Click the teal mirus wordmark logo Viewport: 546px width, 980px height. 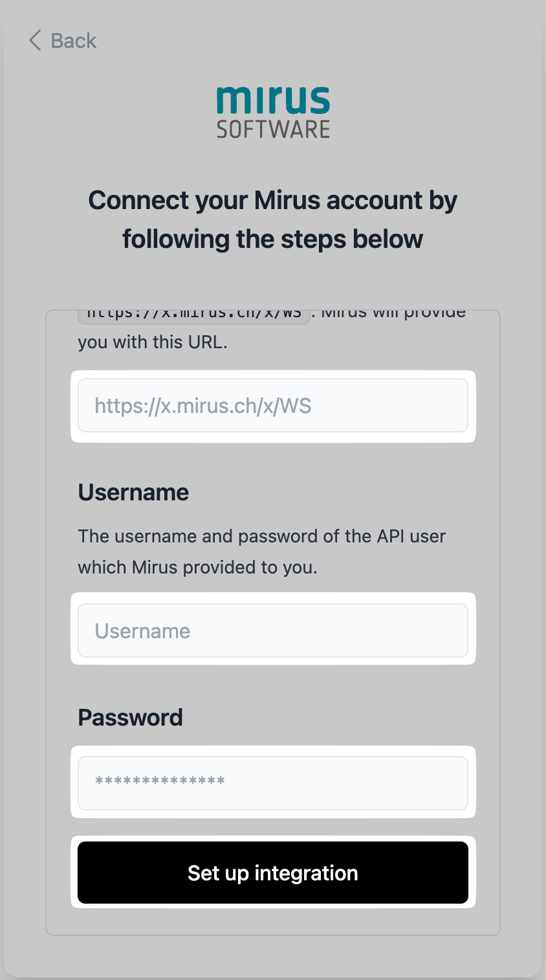(273, 100)
